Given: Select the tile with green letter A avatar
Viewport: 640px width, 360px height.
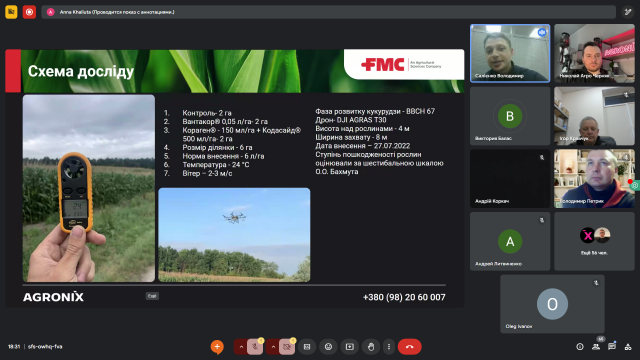Looking at the screenshot, I should (510, 241).
